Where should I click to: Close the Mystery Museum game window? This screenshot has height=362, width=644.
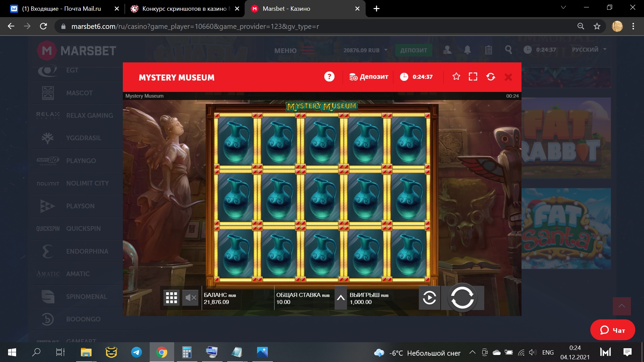[x=508, y=77]
